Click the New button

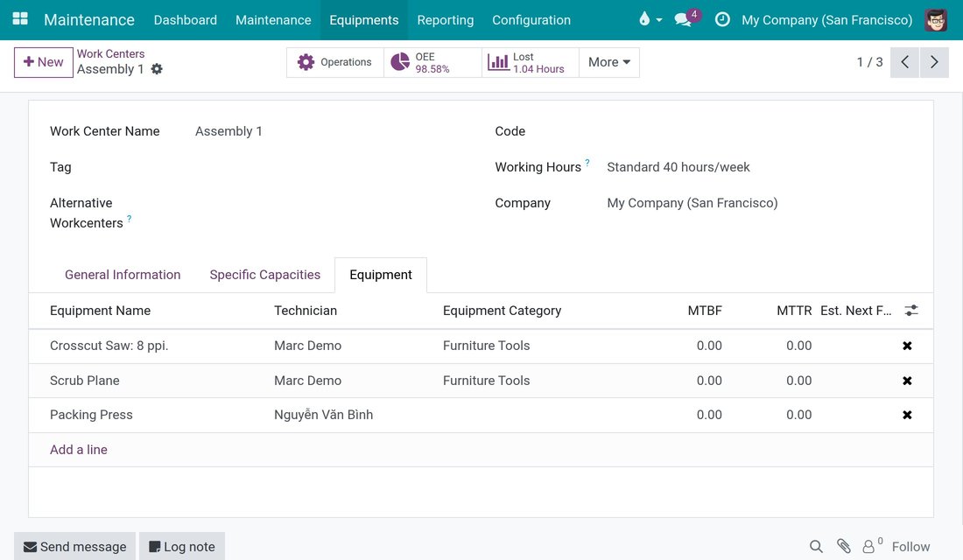(x=43, y=62)
